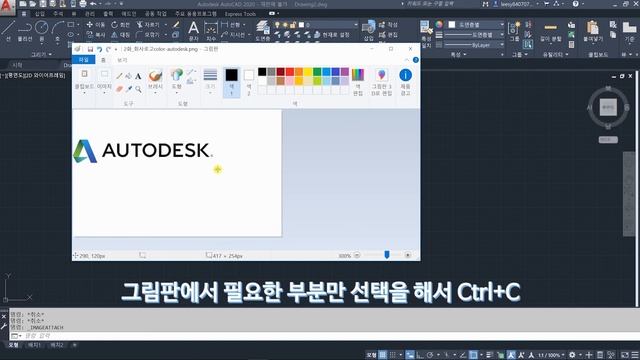Pick the red color swatch in Paint palette

(290, 72)
